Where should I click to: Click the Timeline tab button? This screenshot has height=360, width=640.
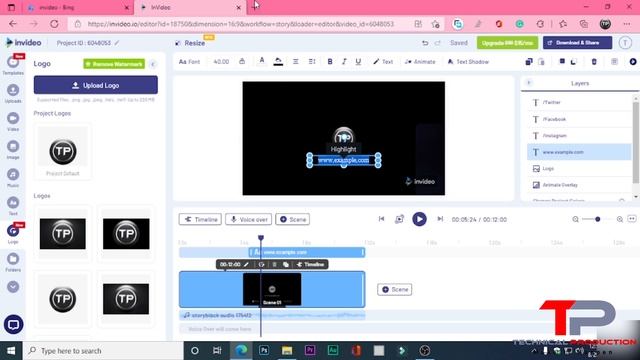click(200, 219)
